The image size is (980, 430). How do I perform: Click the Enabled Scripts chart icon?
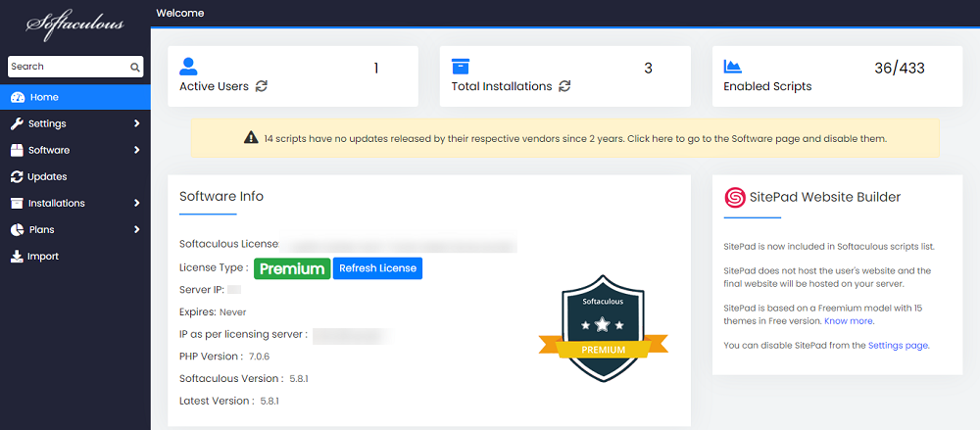[x=732, y=67]
